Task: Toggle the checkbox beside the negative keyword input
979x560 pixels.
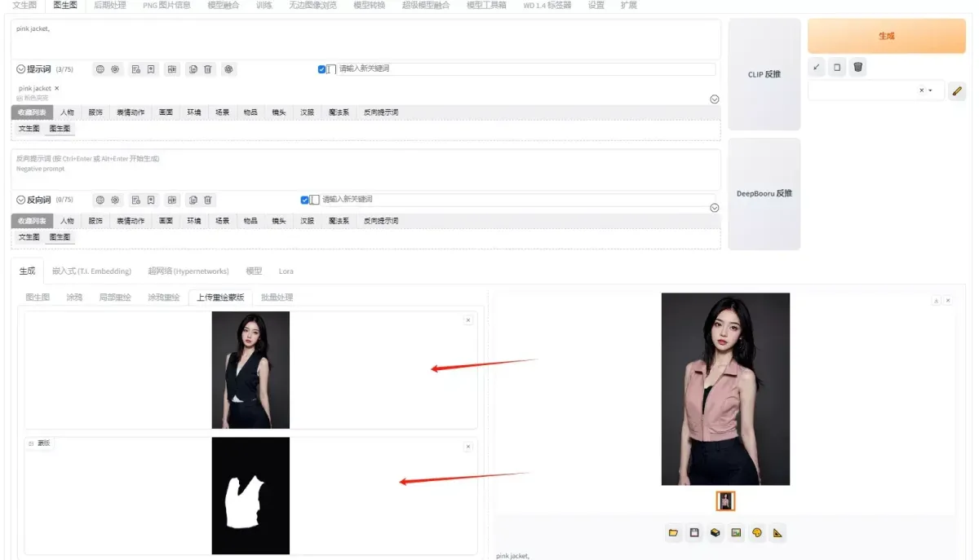Action: pos(305,200)
